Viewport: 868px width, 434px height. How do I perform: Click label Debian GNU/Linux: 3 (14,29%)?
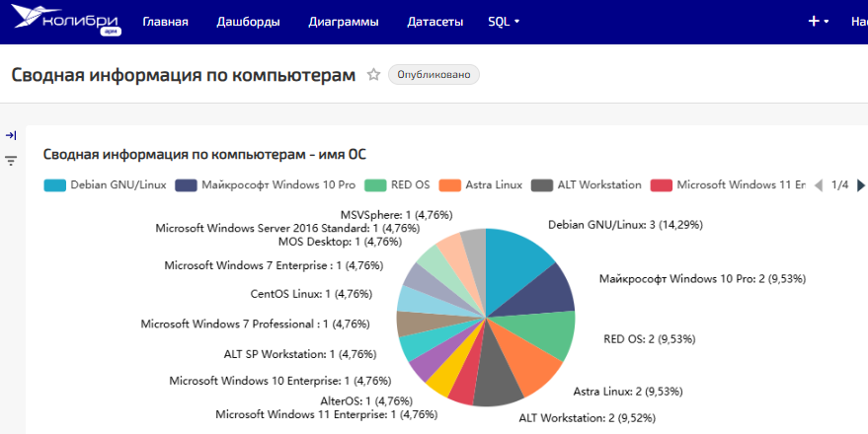pos(625,225)
